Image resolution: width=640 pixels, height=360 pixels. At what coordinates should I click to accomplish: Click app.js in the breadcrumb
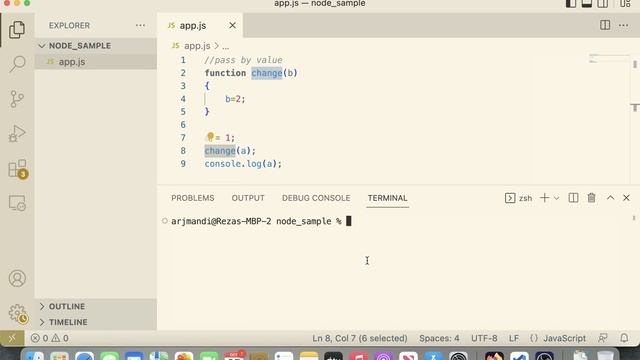[197, 46]
